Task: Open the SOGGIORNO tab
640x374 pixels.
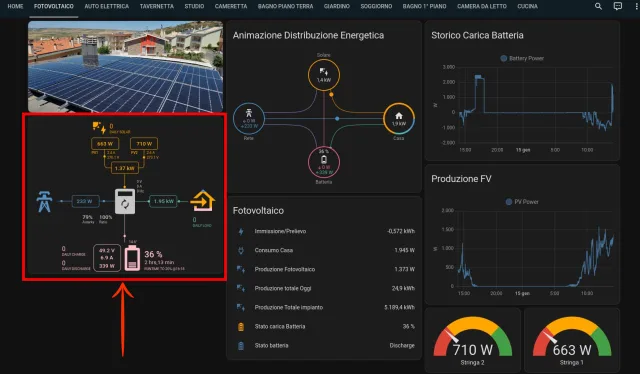Action: pyautogui.click(x=376, y=6)
